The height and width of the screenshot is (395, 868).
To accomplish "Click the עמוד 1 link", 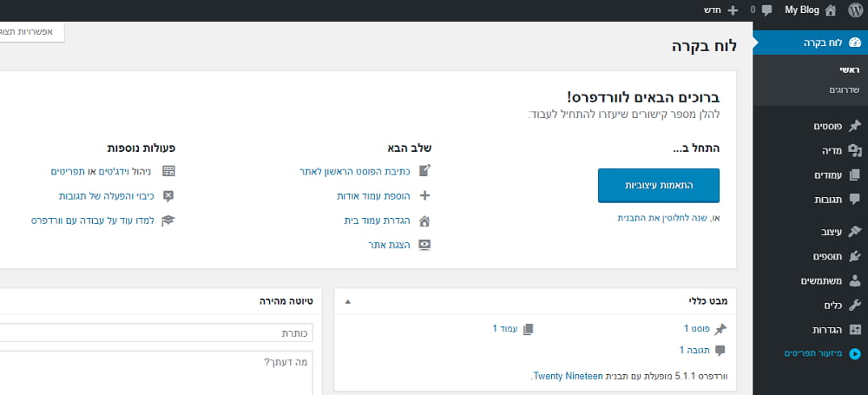I will point(505,328).
